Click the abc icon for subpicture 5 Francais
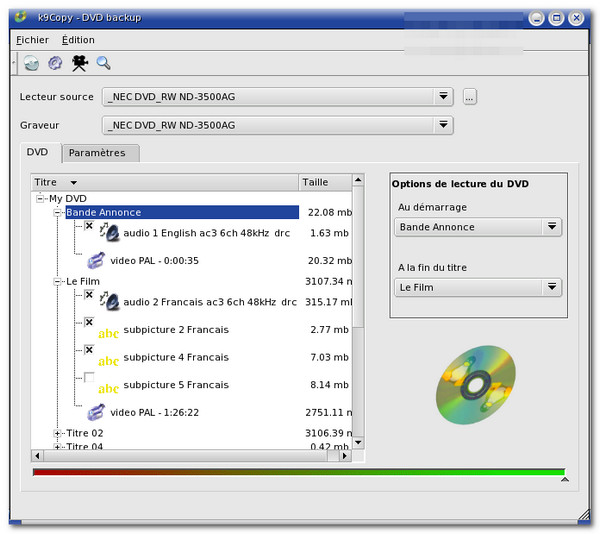 tap(108, 389)
